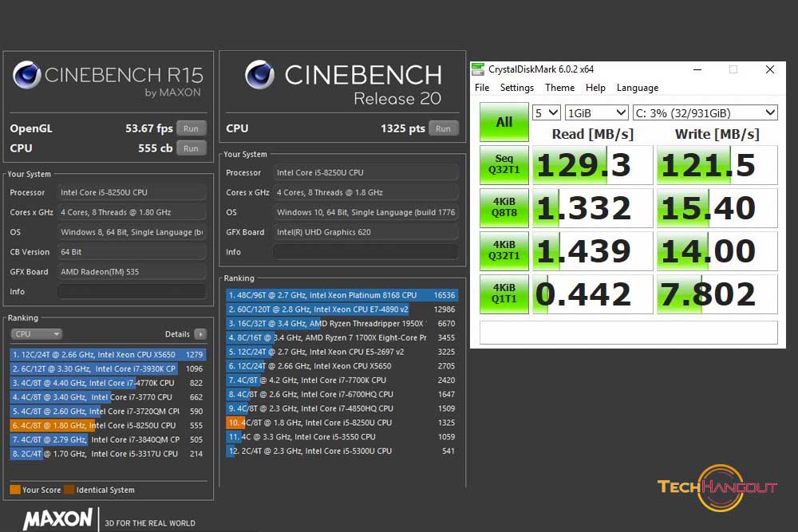Screen dimensions: 798x532
Task: Click the CrystalDiskMark title bar app icon
Action: tap(478, 69)
